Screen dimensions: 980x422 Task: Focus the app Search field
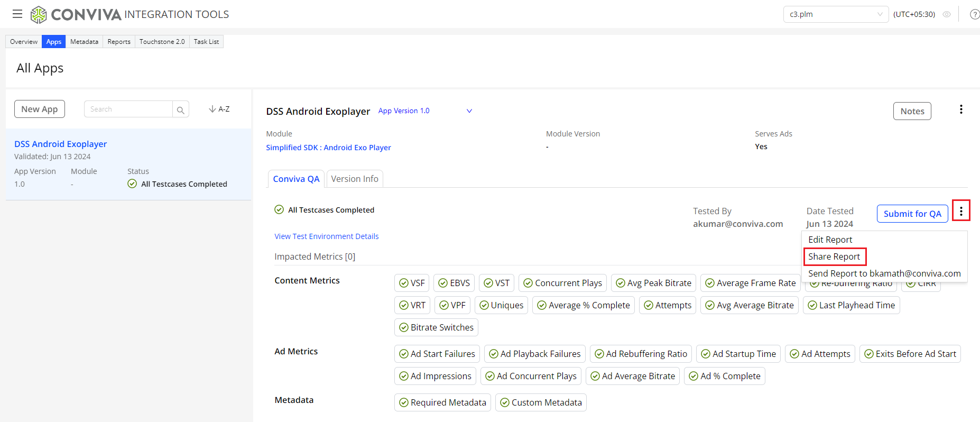[128, 109]
